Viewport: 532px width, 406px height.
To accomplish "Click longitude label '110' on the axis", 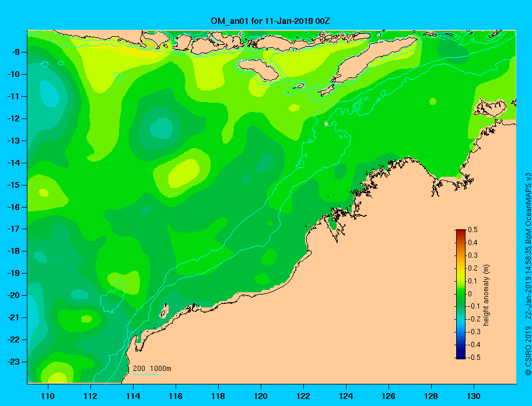I will pyautogui.click(x=48, y=396).
